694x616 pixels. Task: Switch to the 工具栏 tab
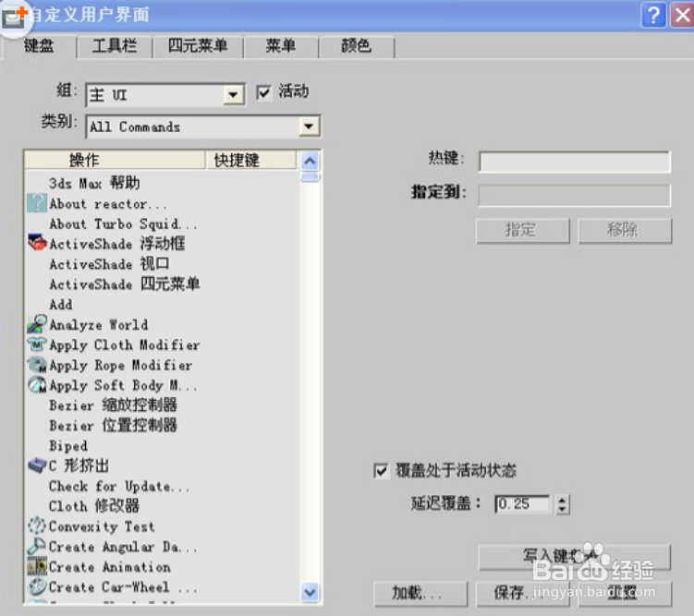click(x=115, y=45)
